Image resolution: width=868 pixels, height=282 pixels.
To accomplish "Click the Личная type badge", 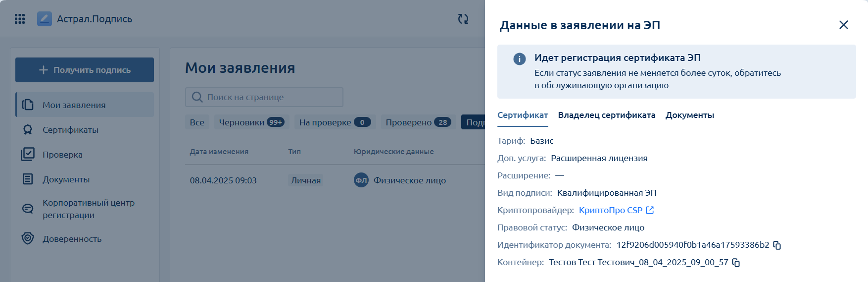I will click(306, 180).
